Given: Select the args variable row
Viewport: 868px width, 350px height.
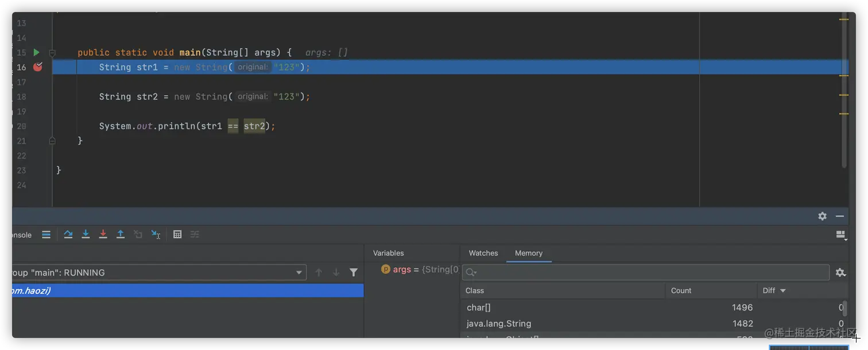Looking at the screenshot, I should (419, 270).
